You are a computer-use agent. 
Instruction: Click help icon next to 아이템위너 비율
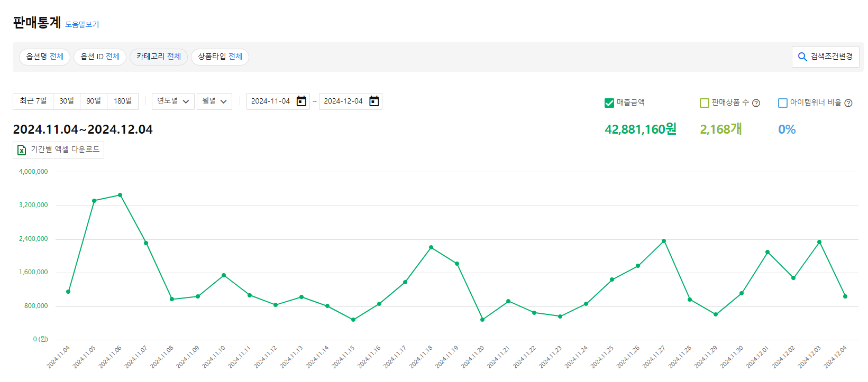[848, 103]
